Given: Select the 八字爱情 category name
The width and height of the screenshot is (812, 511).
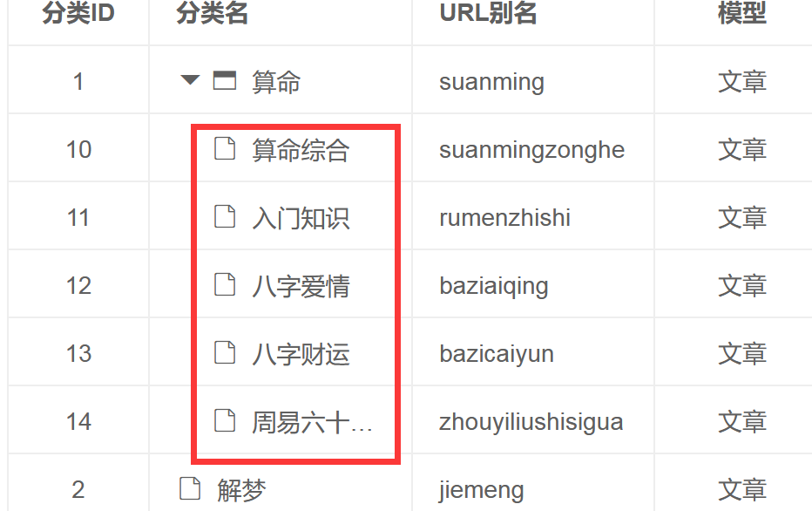Looking at the screenshot, I should click(x=301, y=286).
